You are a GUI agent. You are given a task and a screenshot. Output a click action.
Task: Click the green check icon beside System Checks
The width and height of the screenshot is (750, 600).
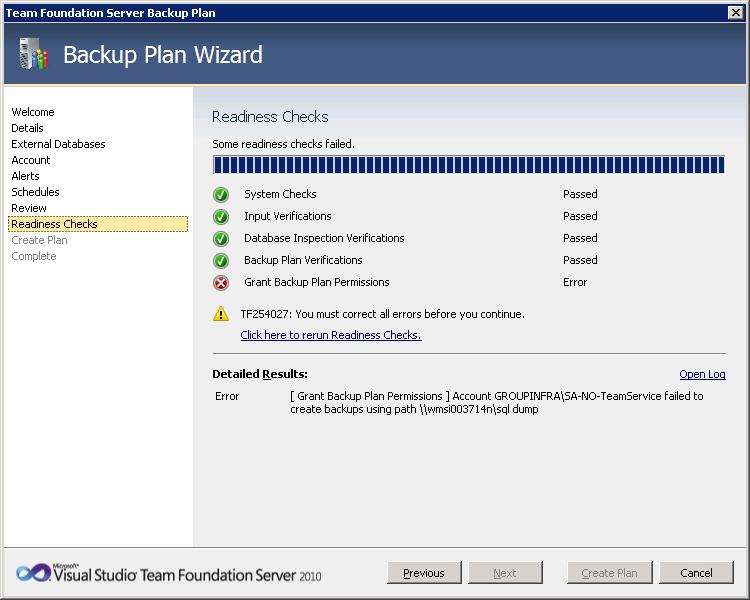pyautogui.click(x=221, y=195)
